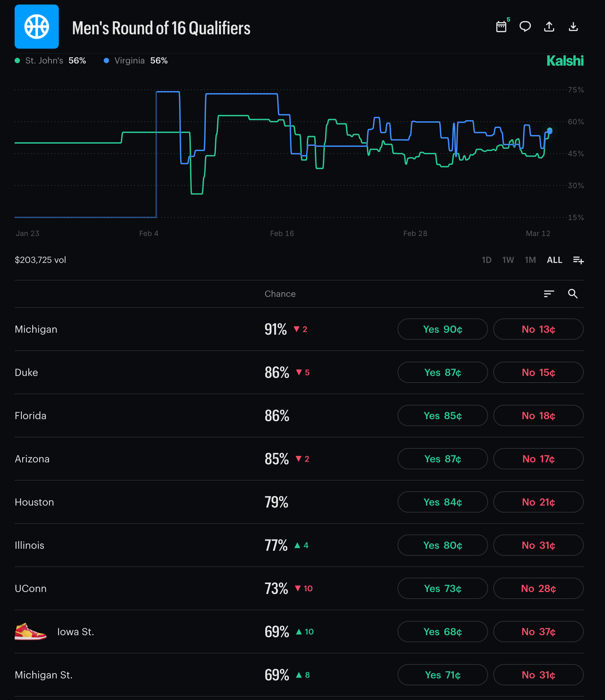
Task: Buy Duke No at 15¢
Action: (538, 372)
